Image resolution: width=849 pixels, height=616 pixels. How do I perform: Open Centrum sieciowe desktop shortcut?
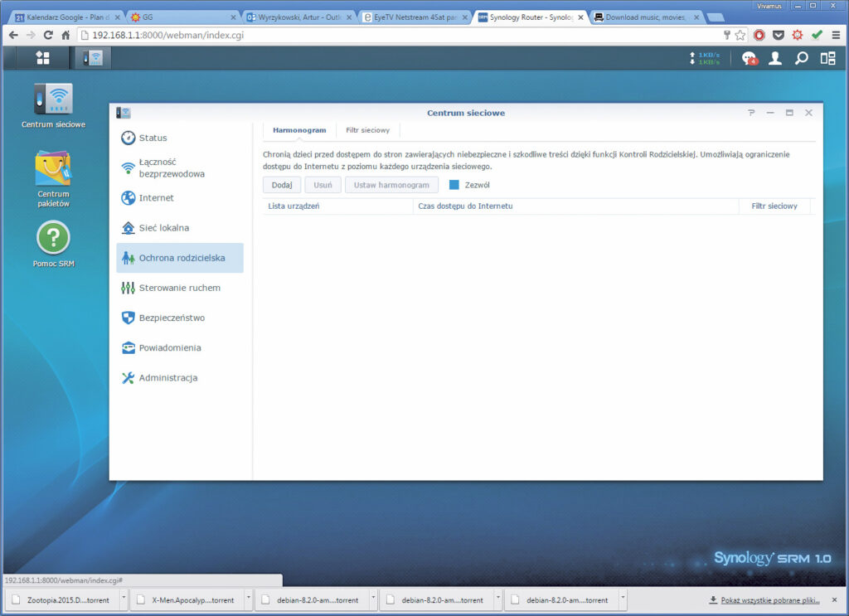[x=53, y=99]
